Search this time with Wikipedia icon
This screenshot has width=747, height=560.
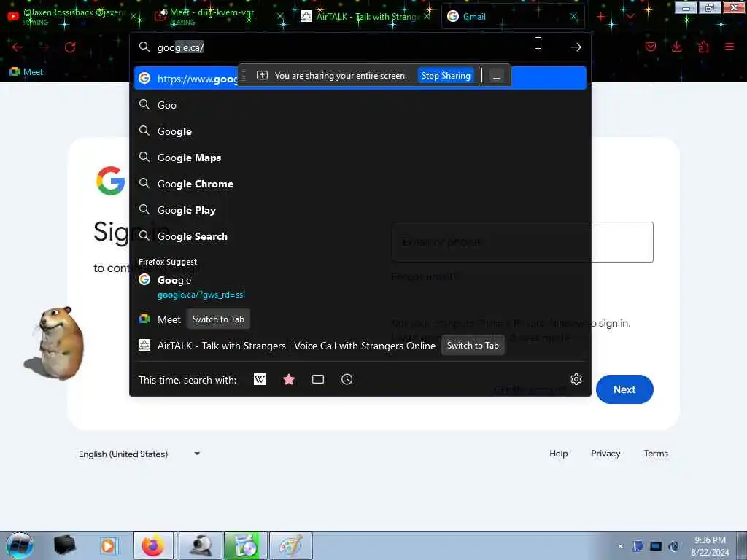click(260, 379)
